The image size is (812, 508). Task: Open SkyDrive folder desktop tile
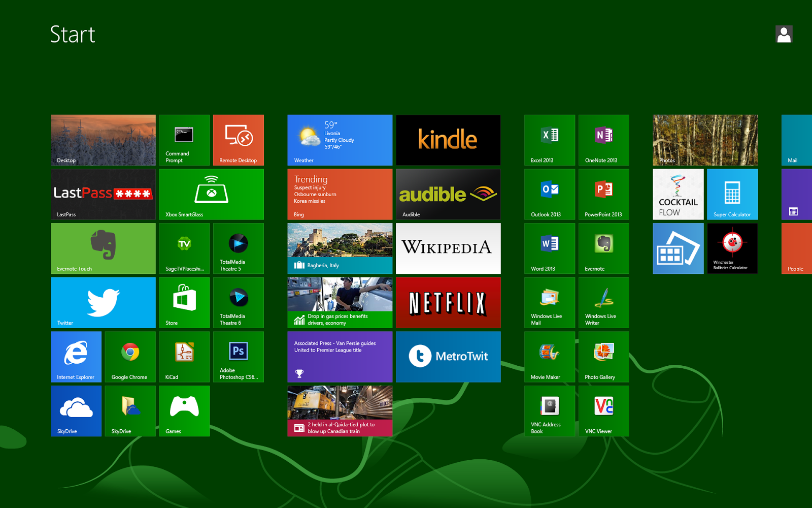point(130,411)
